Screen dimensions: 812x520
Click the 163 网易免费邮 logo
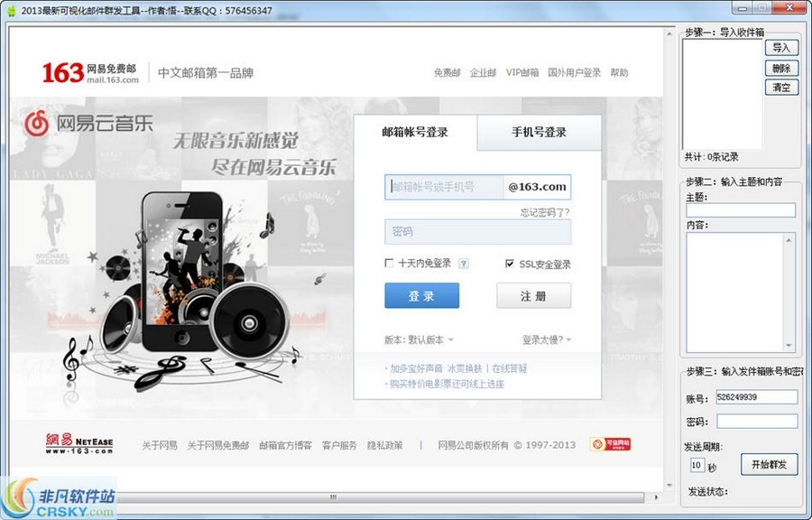90,72
